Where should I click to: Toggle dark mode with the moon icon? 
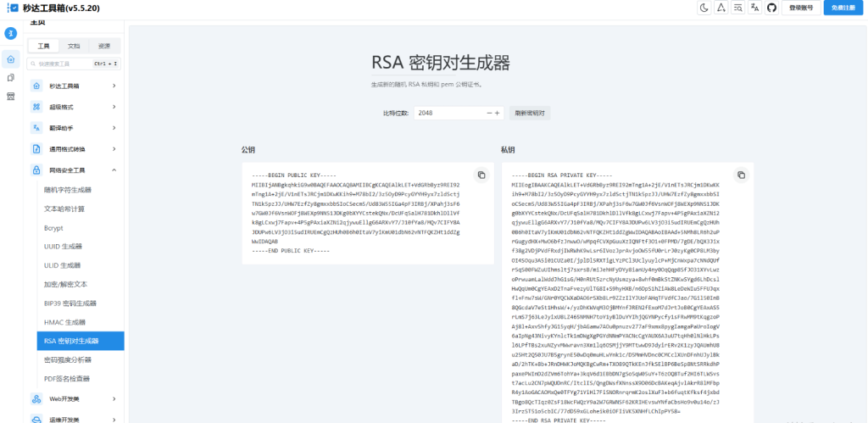click(704, 8)
